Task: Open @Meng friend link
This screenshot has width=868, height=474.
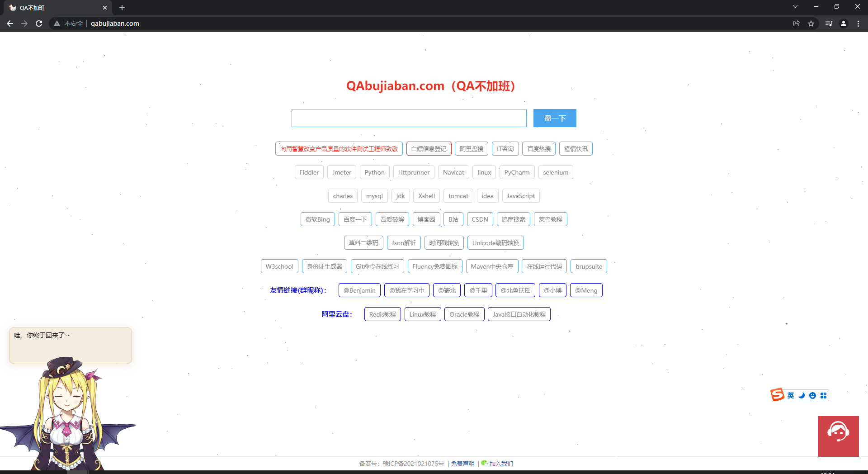Action: coord(586,290)
